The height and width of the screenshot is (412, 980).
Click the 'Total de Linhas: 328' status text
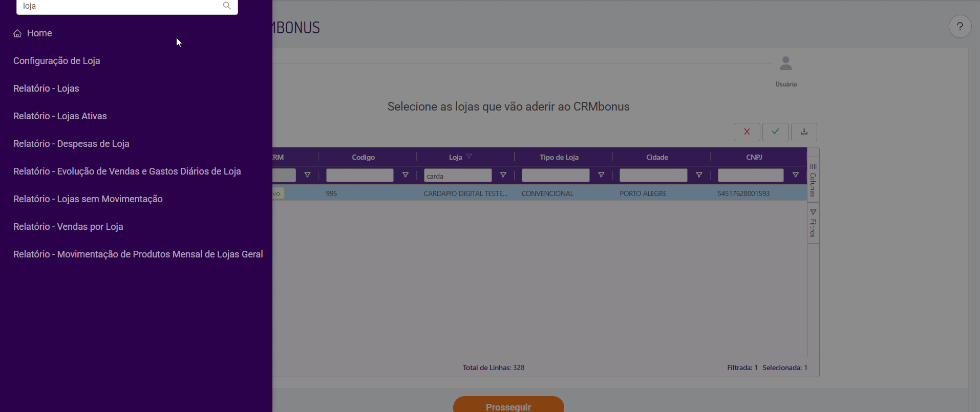[x=494, y=367]
